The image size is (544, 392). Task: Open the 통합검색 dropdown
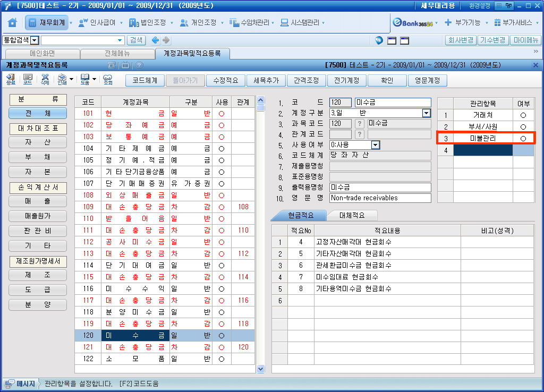coord(35,40)
